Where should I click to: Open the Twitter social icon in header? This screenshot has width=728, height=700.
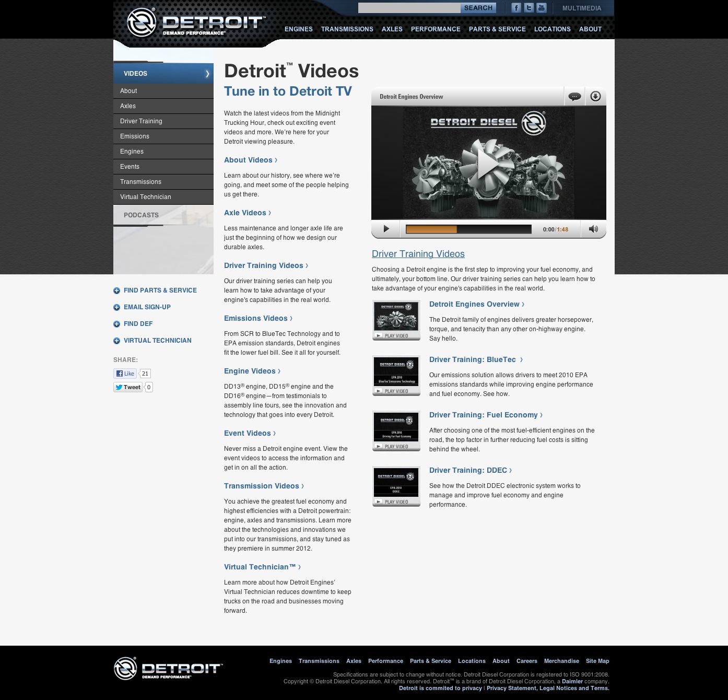click(529, 8)
